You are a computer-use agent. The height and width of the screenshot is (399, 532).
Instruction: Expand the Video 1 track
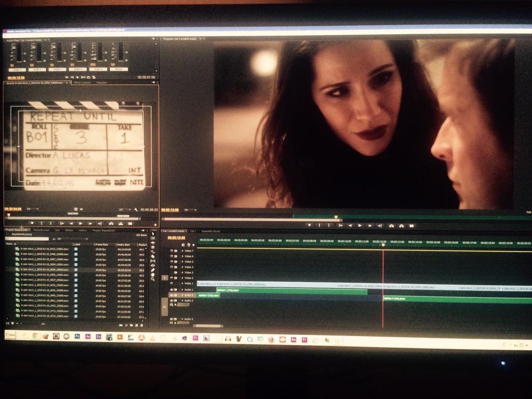tap(182, 283)
